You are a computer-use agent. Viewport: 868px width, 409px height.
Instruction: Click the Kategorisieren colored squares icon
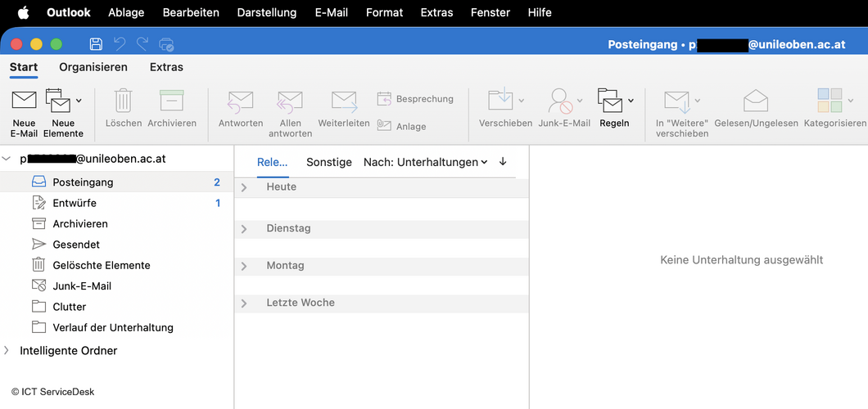click(x=830, y=100)
